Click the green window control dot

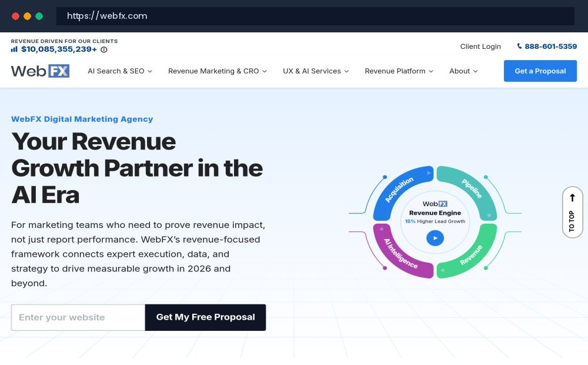(x=39, y=16)
